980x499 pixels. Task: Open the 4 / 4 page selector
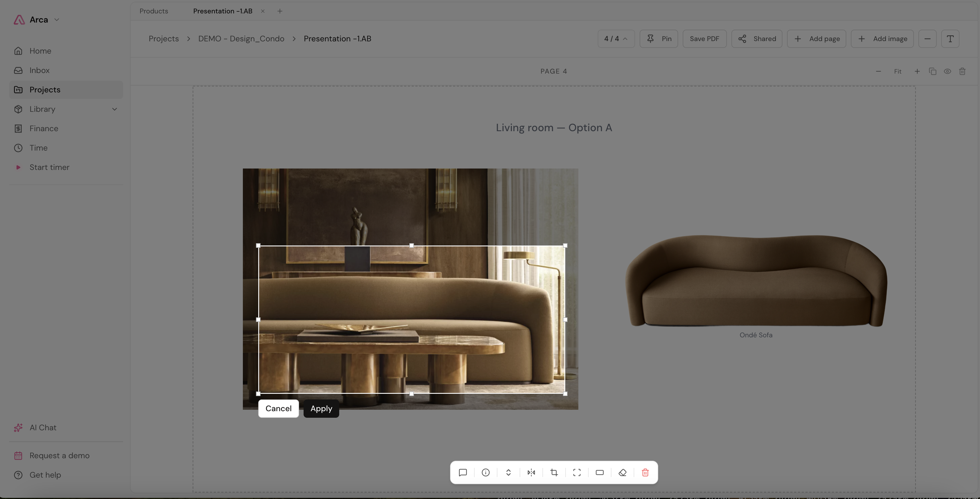pyautogui.click(x=616, y=38)
